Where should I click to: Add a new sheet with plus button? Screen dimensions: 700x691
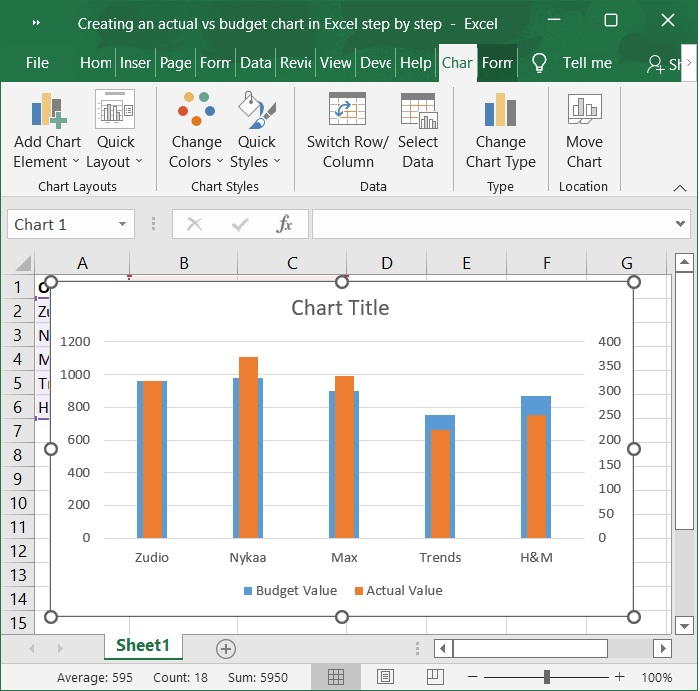pos(226,649)
